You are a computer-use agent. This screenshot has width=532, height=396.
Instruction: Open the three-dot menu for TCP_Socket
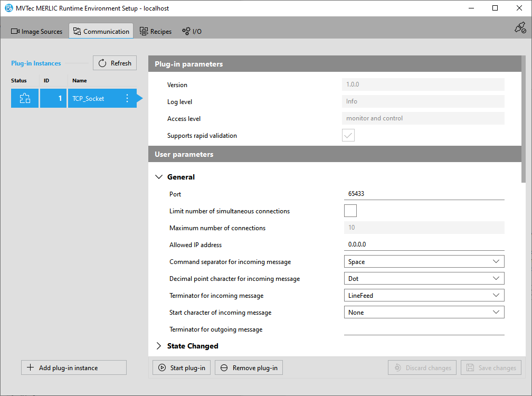(127, 98)
